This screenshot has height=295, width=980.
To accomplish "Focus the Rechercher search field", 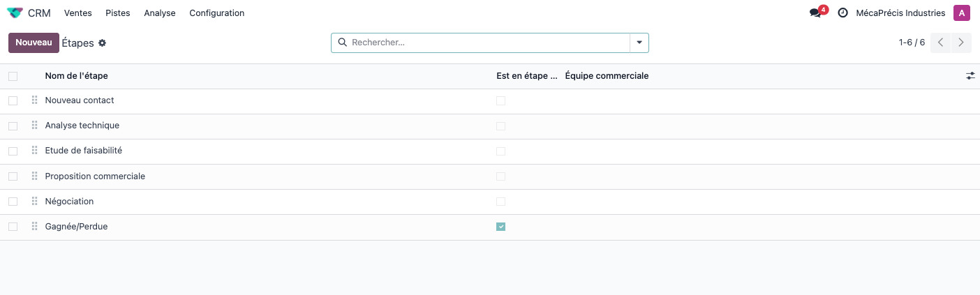I will click(x=489, y=43).
